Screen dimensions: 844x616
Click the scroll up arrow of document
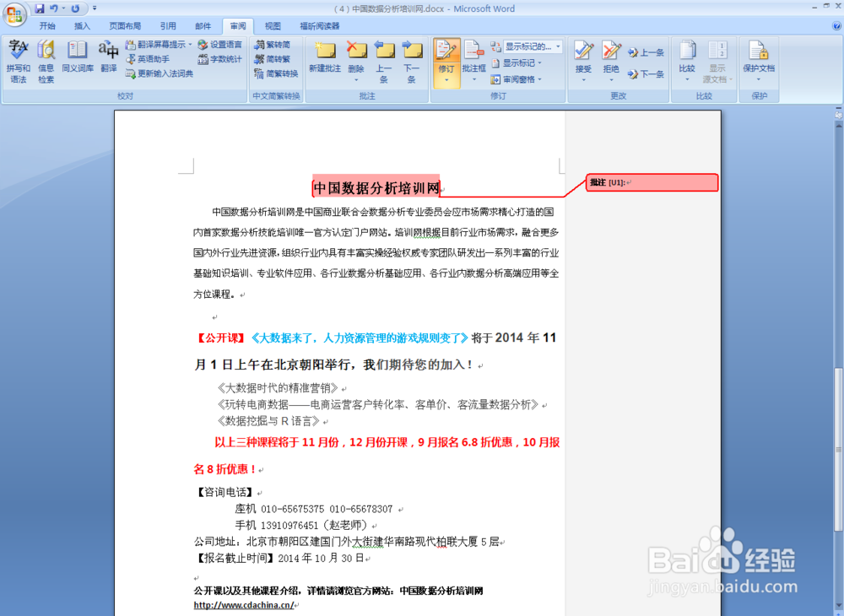tap(838, 124)
